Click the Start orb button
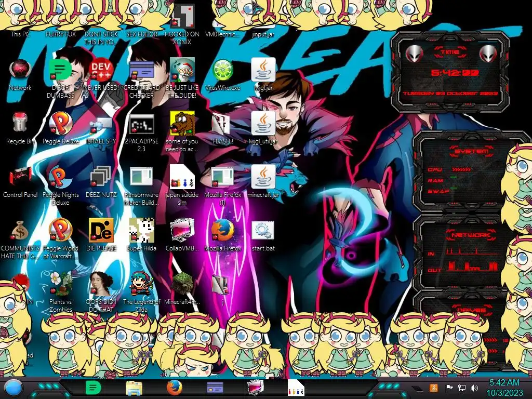 coord(14,388)
